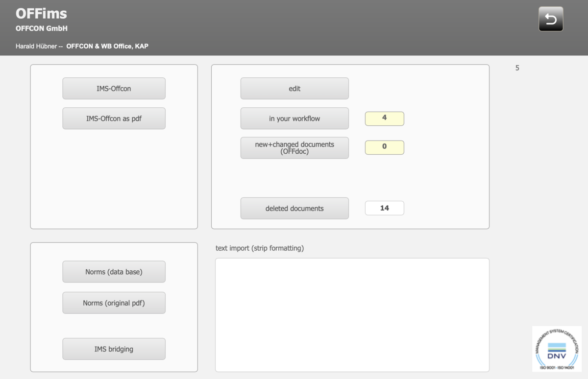Image resolution: width=588 pixels, height=379 pixels.
Task: Launch IMS bridging
Action: [114, 349]
